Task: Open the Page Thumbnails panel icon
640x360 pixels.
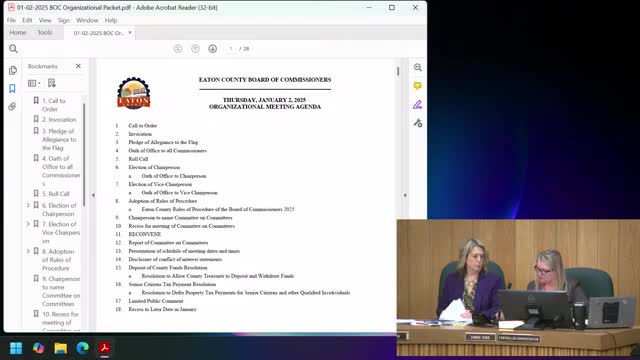Action: coord(13,70)
